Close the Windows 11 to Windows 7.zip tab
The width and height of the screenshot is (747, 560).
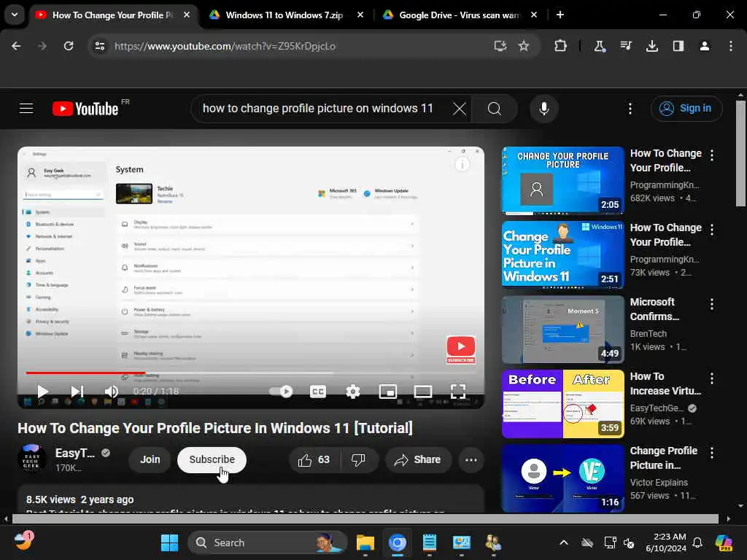pos(360,15)
